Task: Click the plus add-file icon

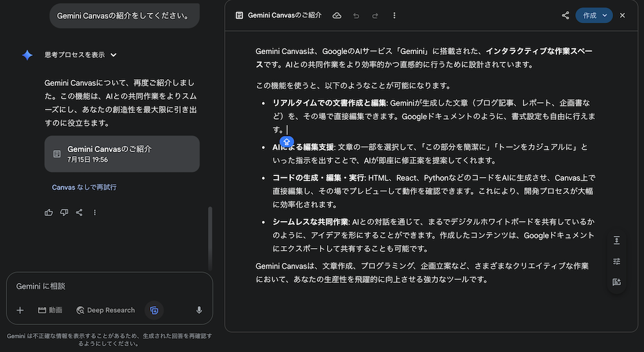Action: (20, 311)
